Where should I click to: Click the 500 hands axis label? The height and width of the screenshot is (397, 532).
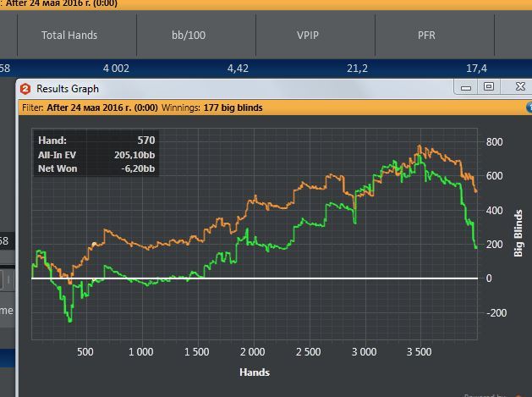click(85, 352)
